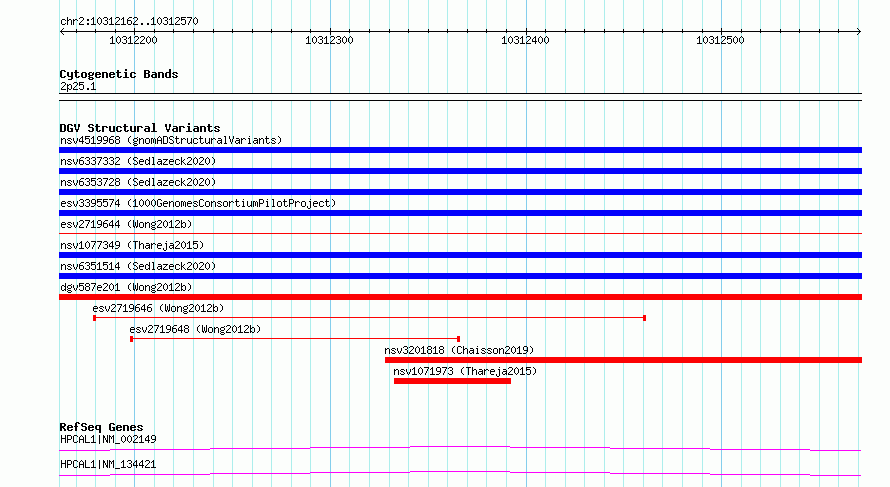890x487 pixels.
Task: Select the HPCAL1|NM_134421 gene label
Action: [x=108, y=464]
